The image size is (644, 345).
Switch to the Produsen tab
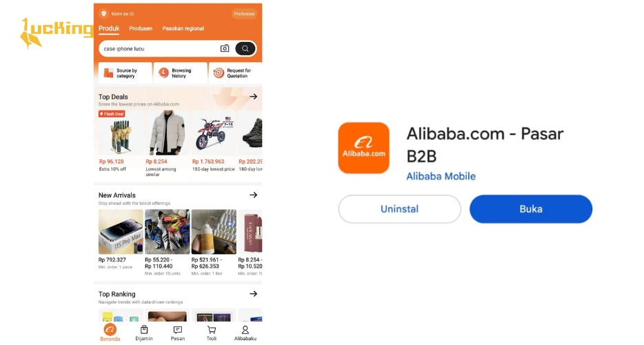tap(141, 28)
